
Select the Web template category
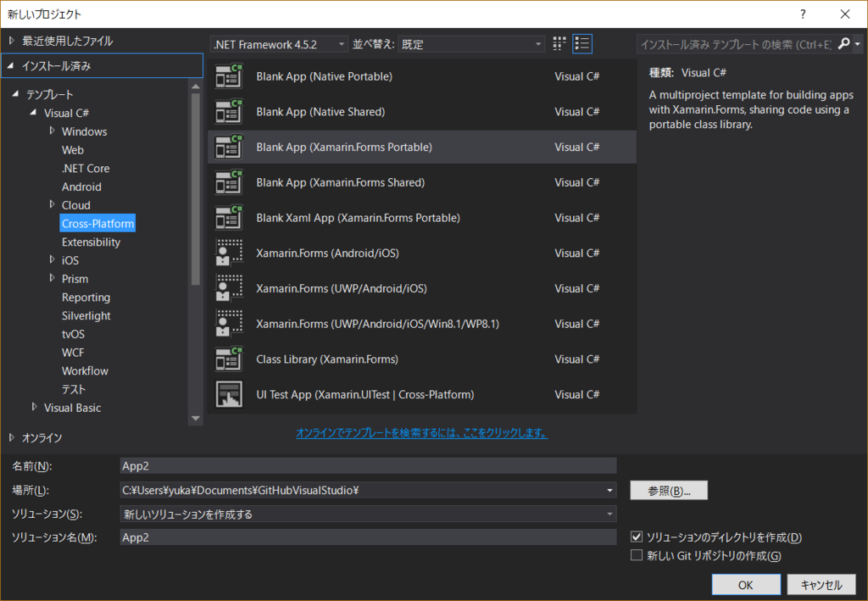[x=73, y=150]
